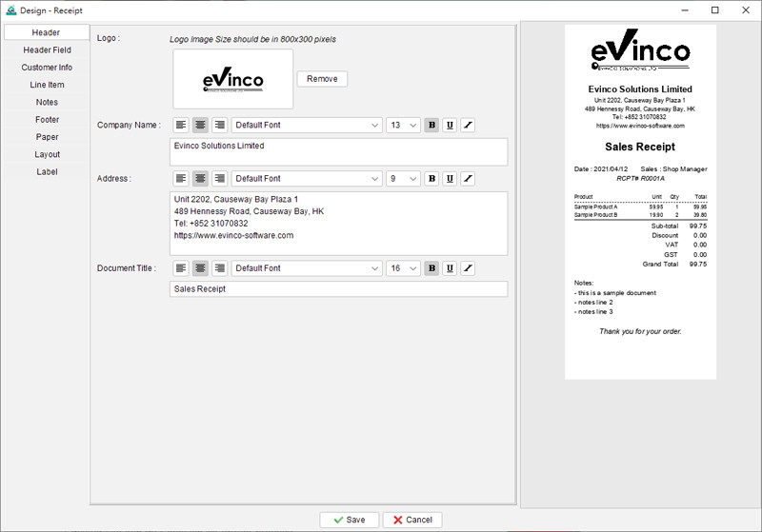Open the Notes tab
This screenshot has width=762, height=532.
point(47,102)
